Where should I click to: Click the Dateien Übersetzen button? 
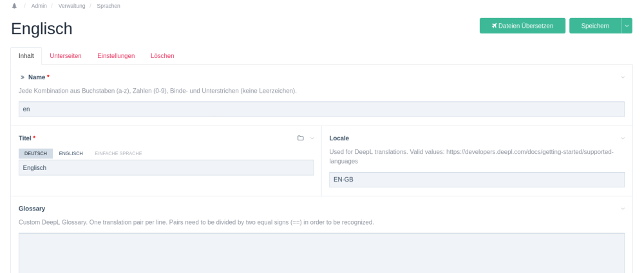[x=522, y=25]
